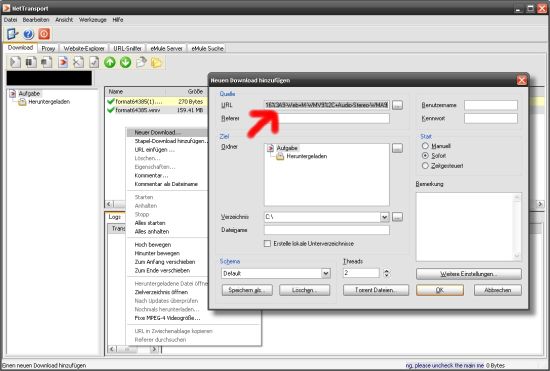Switch to the Website-Explorer tab
Screen dimensions: 550x371
pyautogui.click(x=84, y=48)
